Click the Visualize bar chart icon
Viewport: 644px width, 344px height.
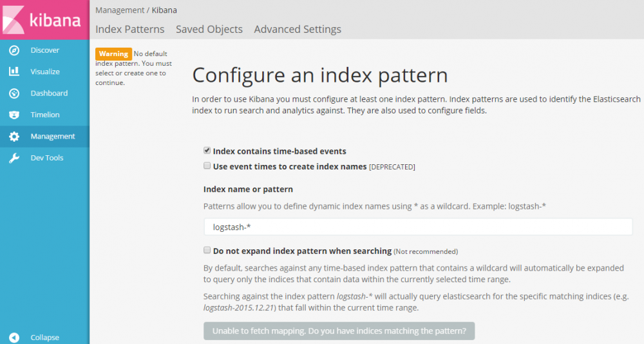(14, 72)
